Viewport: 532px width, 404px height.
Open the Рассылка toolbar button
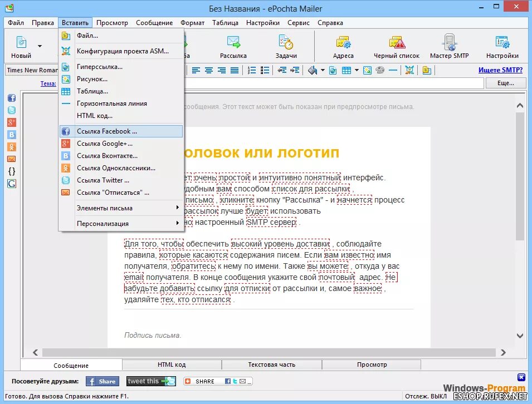click(x=233, y=46)
